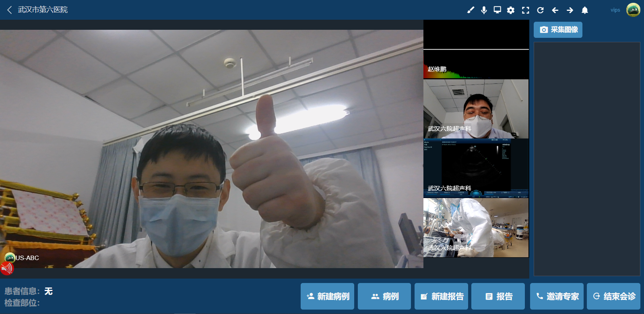Click the 采集图像 capture image button
The image size is (644, 314).
[x=558, y=30]
